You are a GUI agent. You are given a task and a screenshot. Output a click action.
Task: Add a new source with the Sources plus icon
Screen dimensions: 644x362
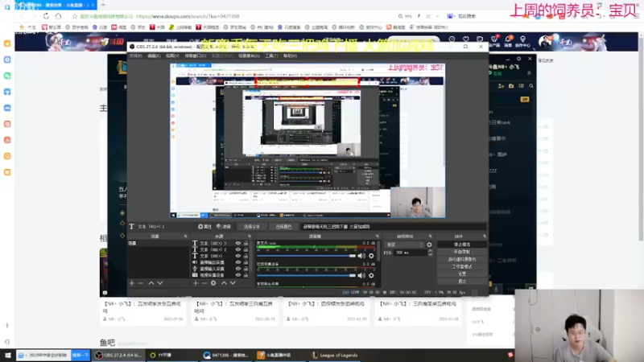tap(196, 283)
